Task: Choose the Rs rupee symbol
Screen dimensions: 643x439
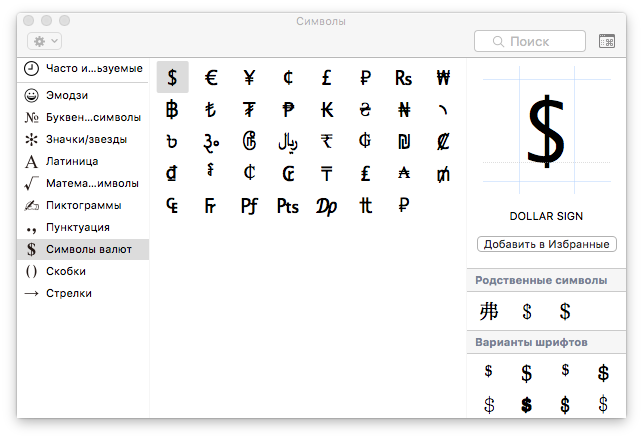Action: (x=404, y=78)
